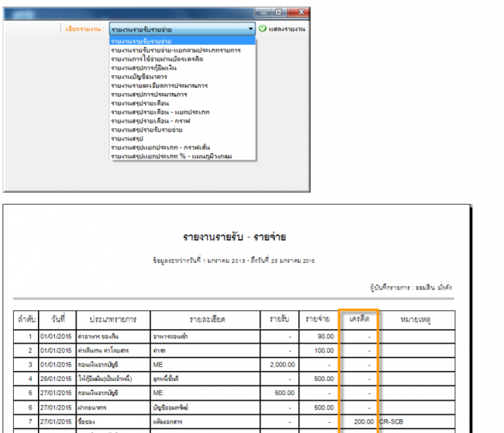Click the แสดงรายงาน button label
The height and width of the screenshot is (433, 504).
tap(287, 29)
